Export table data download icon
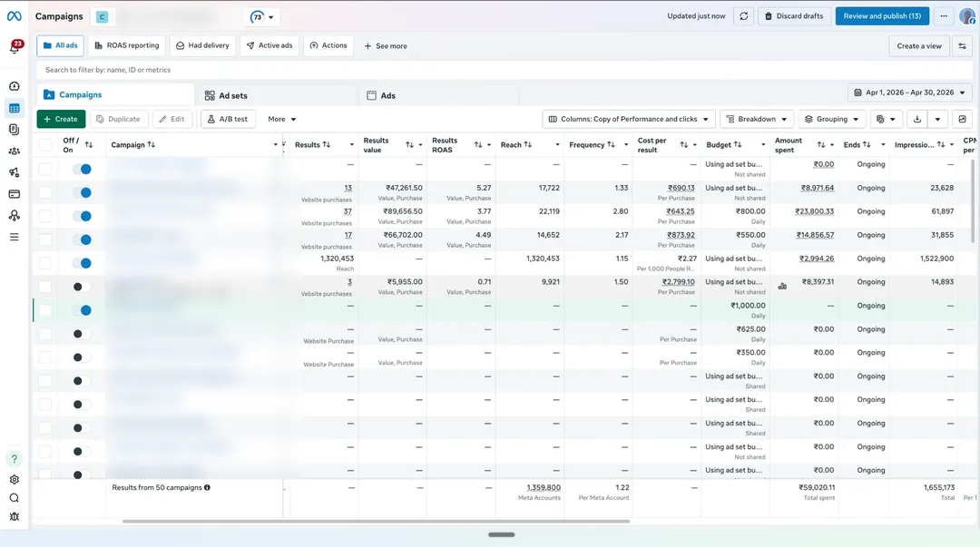Image resolution: width=980 pixels, height=547 pixels. coord(916,120)
